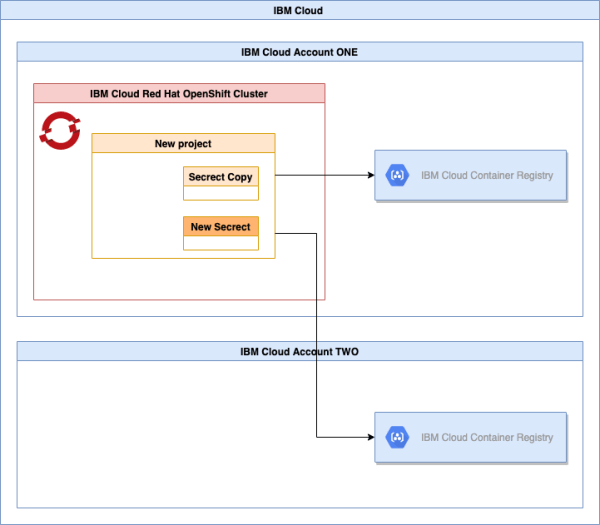Image resolution: width=600 pixels, height=525 pixels.
Task: Click the Container Registry text in Account TWO
Action: (x=487, y=437)
